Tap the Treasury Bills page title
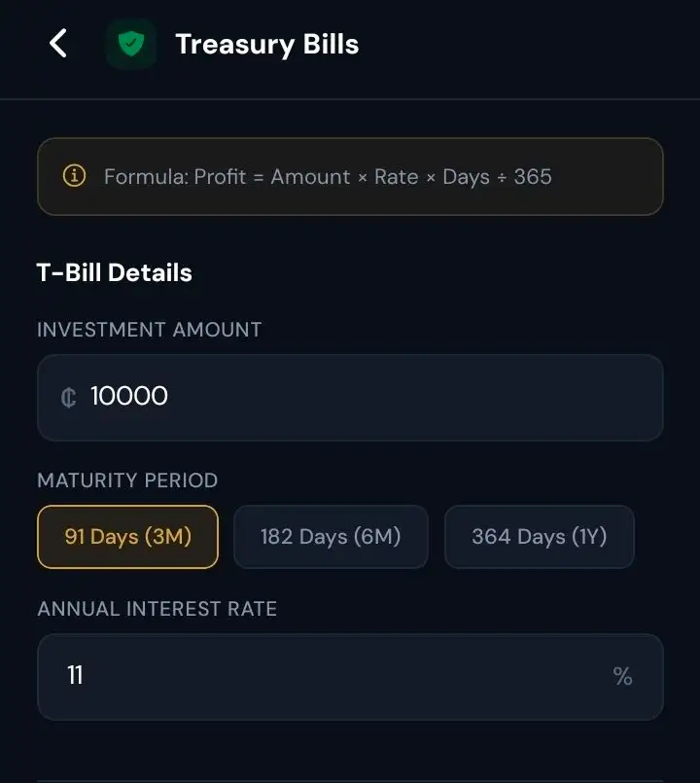The height and width of the screenshot is (783, 700). click(267, 45)
